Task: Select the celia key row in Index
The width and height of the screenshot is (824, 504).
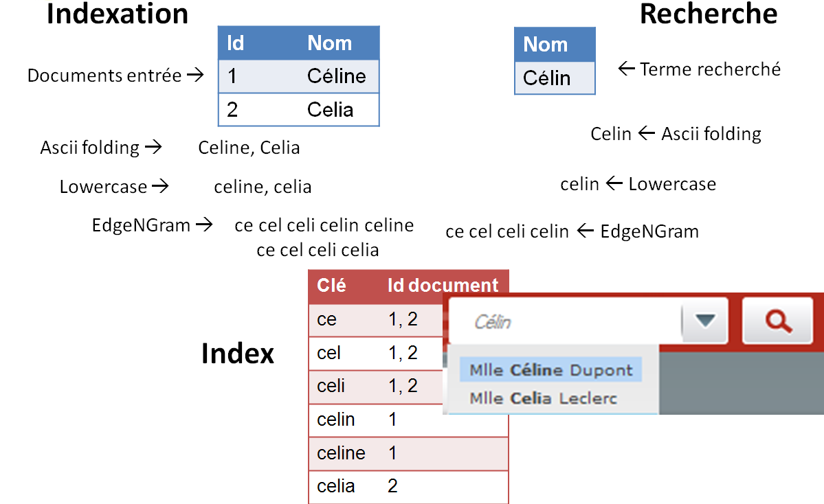Action: [408, 487]
